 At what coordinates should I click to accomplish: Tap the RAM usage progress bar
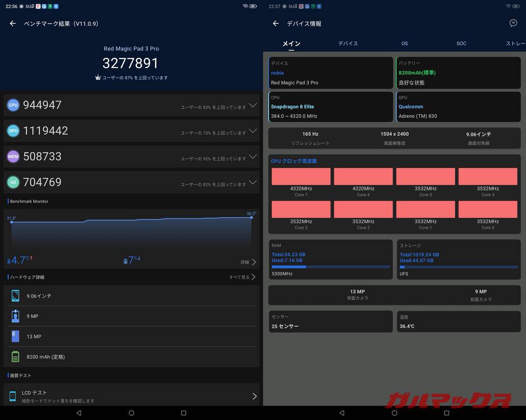tap(330, 267)
